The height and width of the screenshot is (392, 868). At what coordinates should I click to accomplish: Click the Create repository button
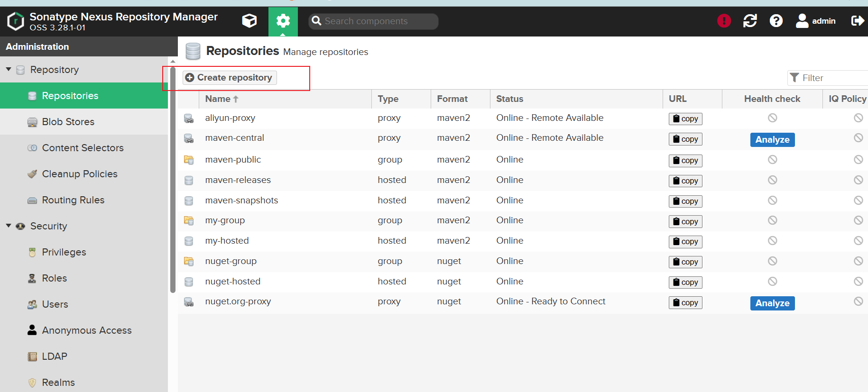(230, 78)
